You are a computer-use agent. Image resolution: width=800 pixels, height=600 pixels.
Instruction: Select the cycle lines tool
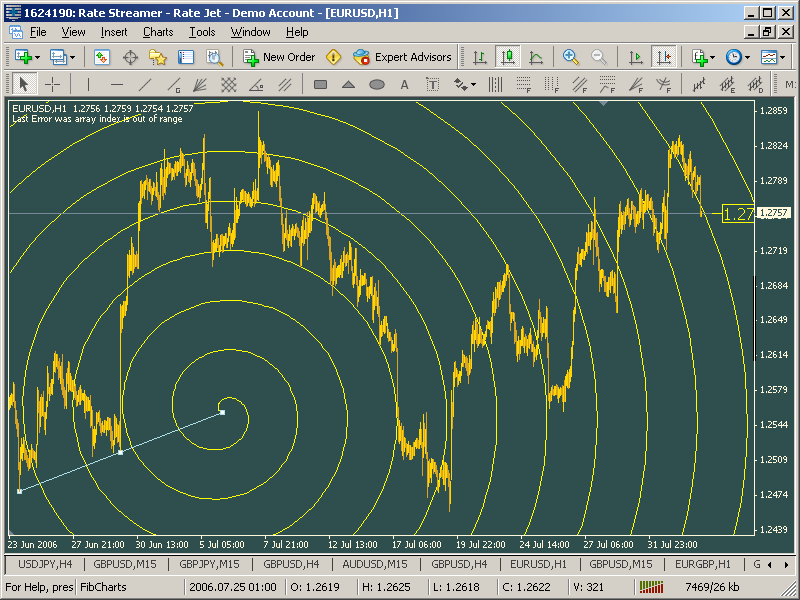point(495,84)
